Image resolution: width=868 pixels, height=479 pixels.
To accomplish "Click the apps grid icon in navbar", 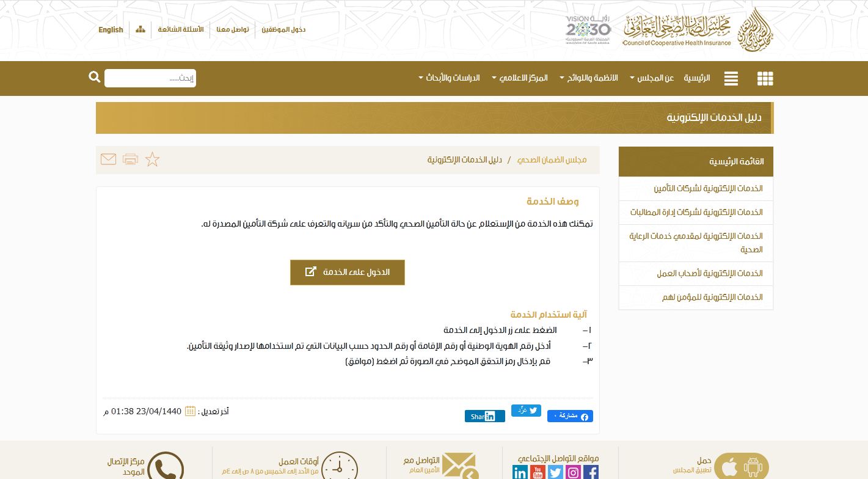I will (765, 78).
